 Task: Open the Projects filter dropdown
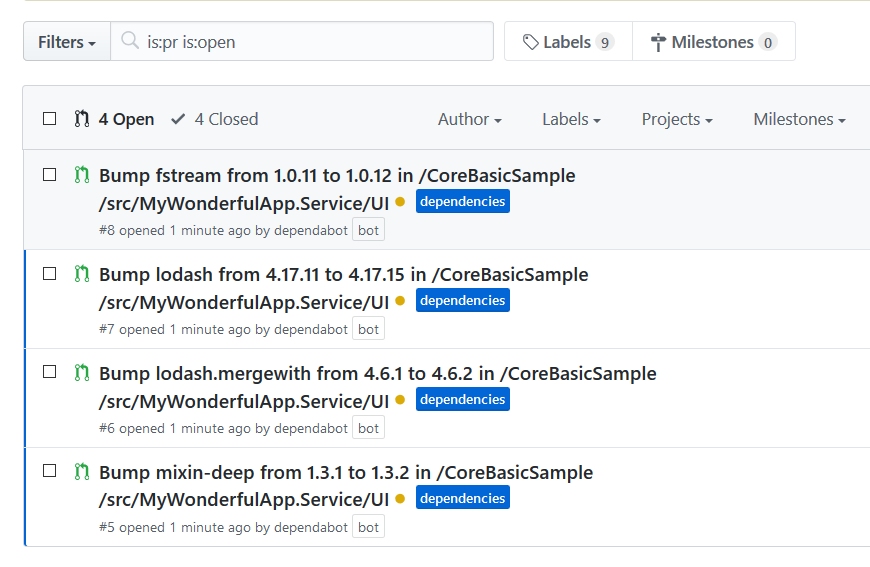pyautogui.click(x=677, y=119)
